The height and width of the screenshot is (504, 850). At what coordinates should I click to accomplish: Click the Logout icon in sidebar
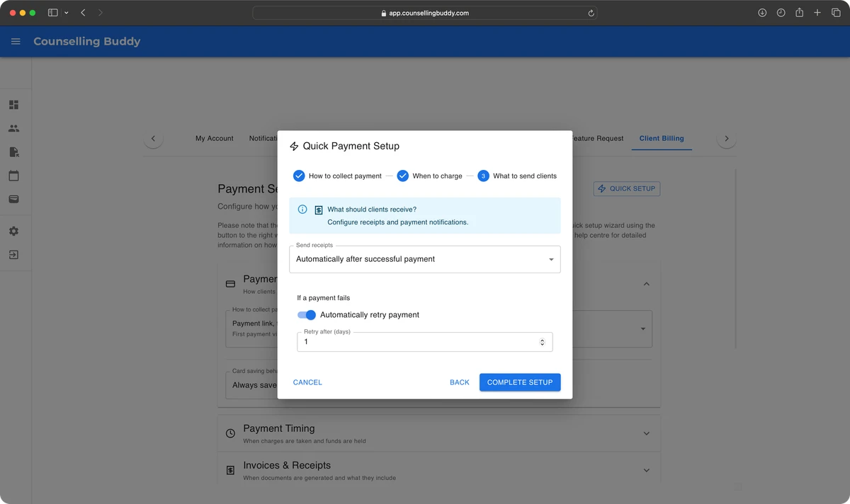[13, 255]
